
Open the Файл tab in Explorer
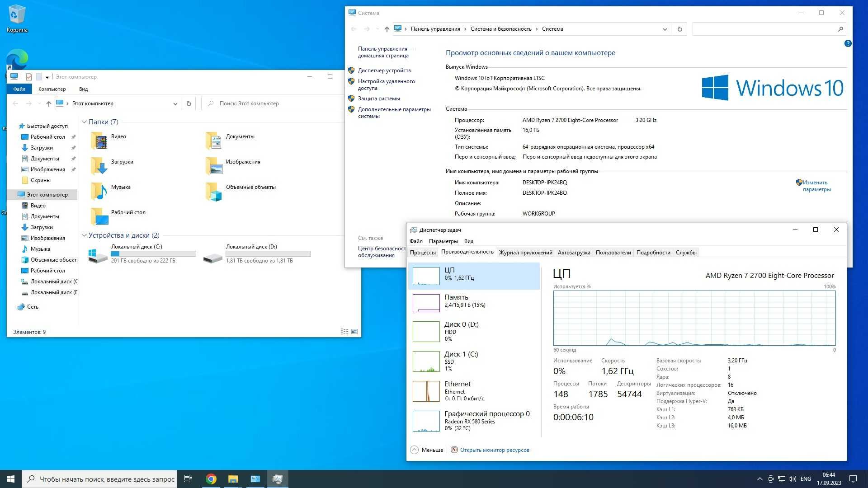[x=19, y=89]
